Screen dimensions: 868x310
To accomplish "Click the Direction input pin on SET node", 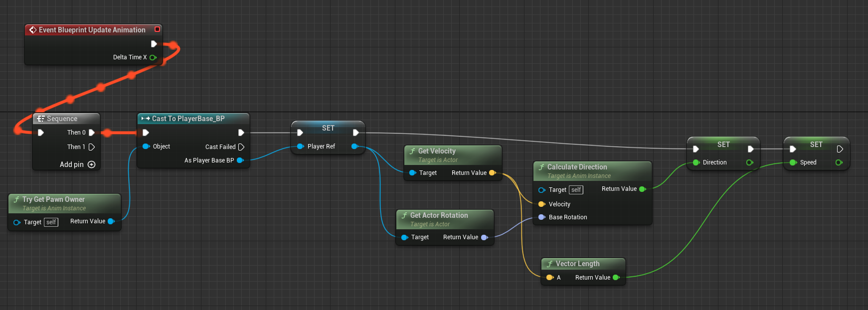I will coord(696,162).
